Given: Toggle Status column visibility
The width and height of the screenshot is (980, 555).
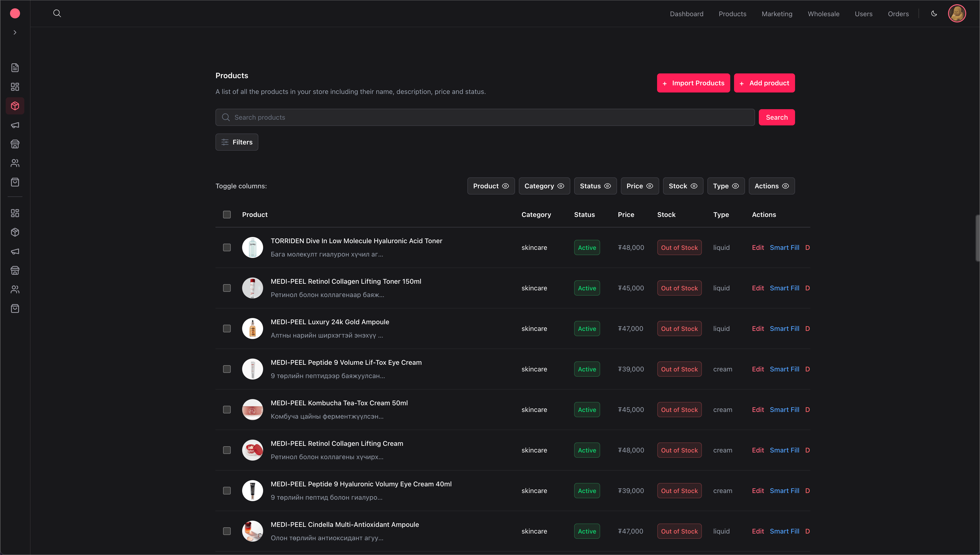Looking at the screenshot, I should pos(595,186).
